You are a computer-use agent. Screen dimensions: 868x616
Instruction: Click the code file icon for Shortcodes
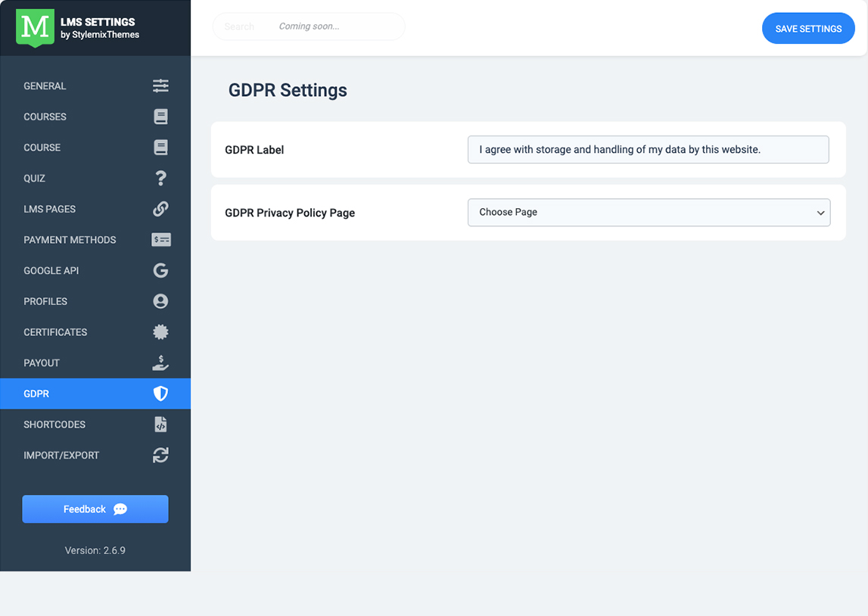click(x=160, y=425)
